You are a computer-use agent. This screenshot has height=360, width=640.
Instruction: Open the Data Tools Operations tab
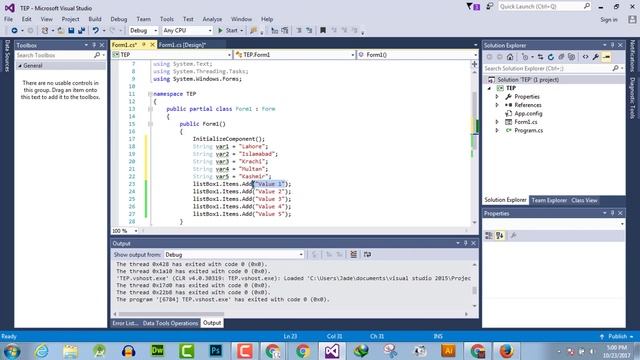pyautogui.click(x=170, y=323)
